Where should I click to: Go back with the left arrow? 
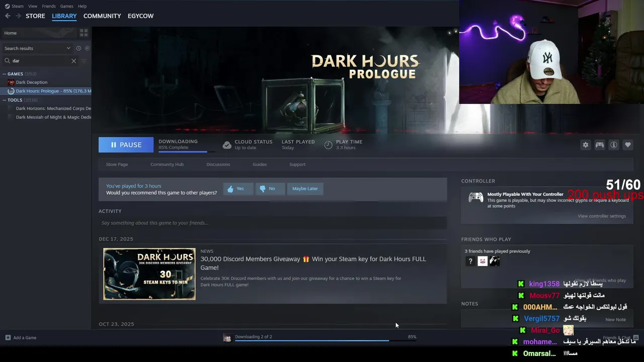tap(8, 16)
